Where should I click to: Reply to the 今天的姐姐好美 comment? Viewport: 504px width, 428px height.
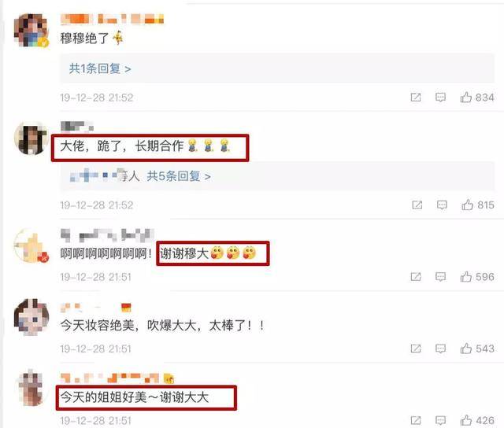(x=440, y=420)
